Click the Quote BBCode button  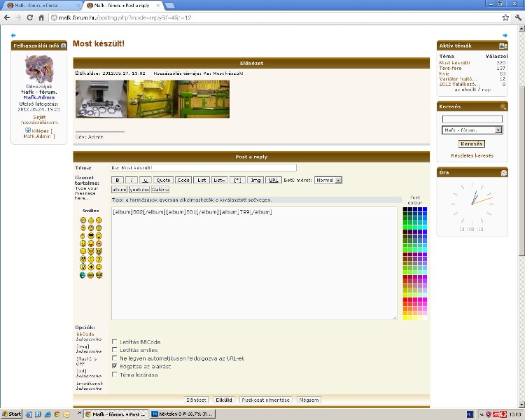pyautogui.click(x=164, y=180)
